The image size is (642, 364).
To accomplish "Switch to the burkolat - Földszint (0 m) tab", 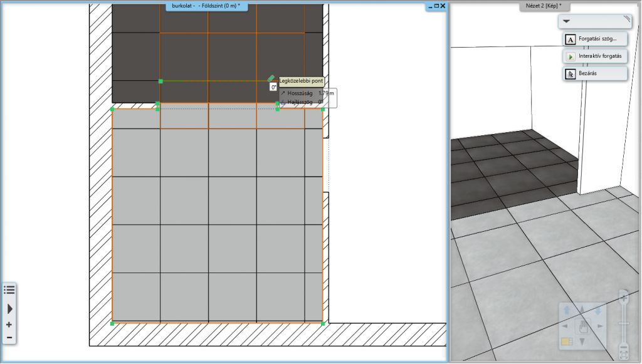I will coord(206,6).
